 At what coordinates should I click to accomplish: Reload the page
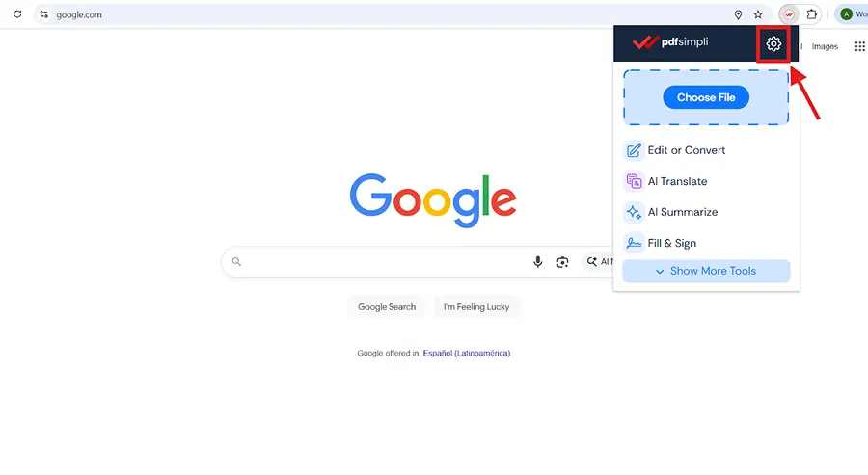click(x=17, y=14)
